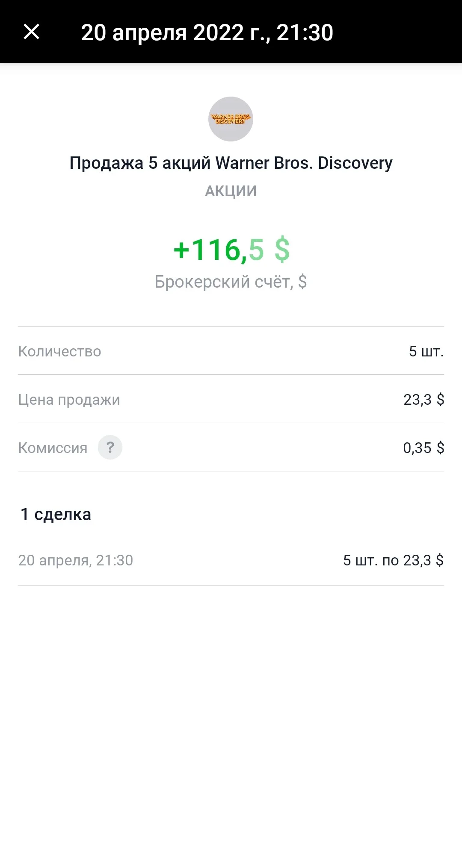The width and height of the screenshot is (462, 868).
Task: Open the deal row dated 20 апреля, 21:30
Action: 231,560
